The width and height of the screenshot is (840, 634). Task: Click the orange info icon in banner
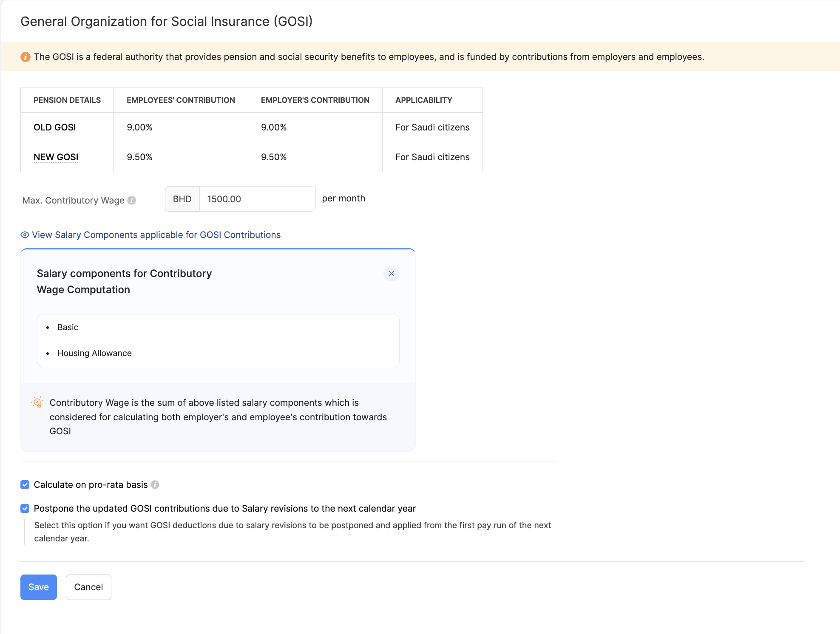[26, 57]
